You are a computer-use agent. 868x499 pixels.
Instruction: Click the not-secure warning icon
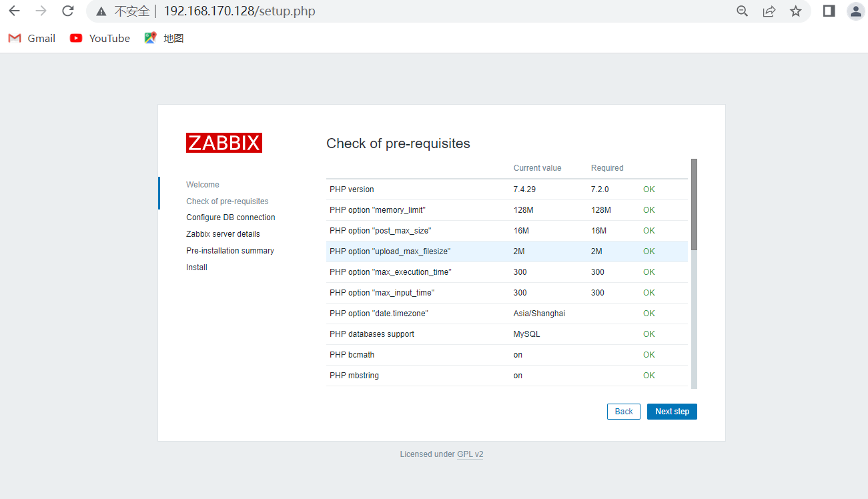pos(101,11)
